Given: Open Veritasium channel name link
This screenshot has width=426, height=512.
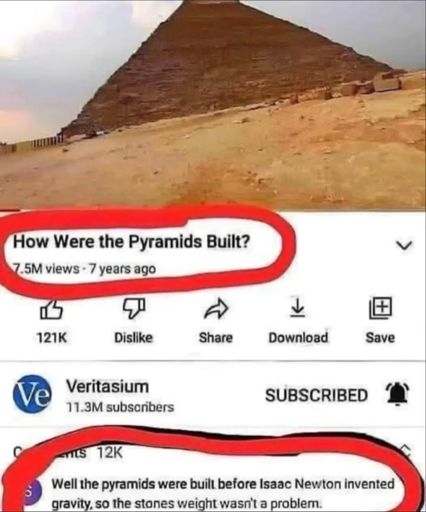Looking at the screenshot, I should [107, 387].
